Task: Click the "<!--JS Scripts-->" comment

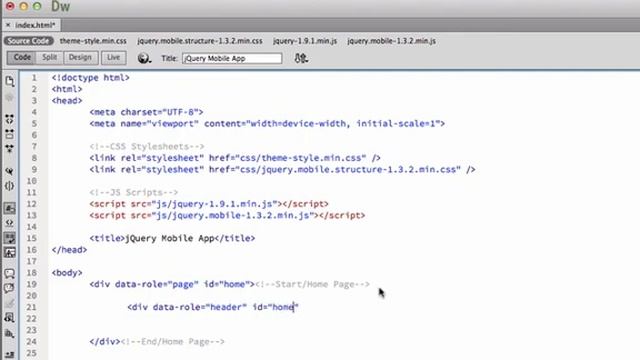Action: (x=134, y=192)
